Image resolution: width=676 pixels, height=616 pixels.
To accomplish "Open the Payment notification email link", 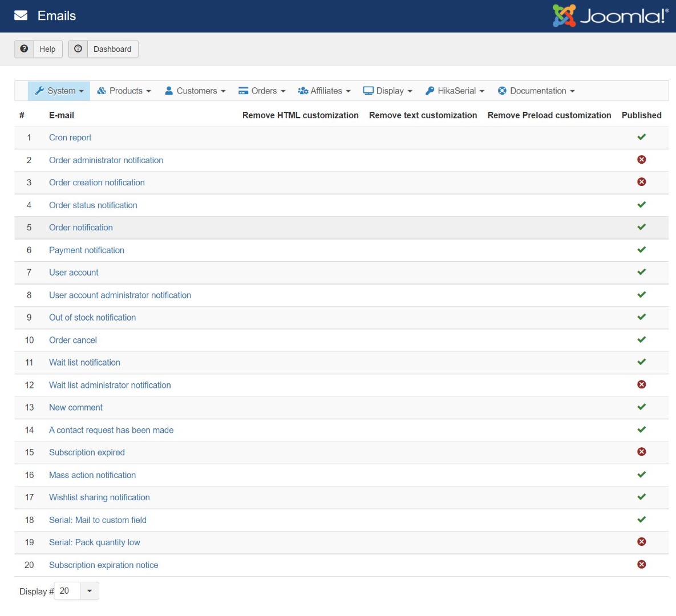I will (87, 250).
